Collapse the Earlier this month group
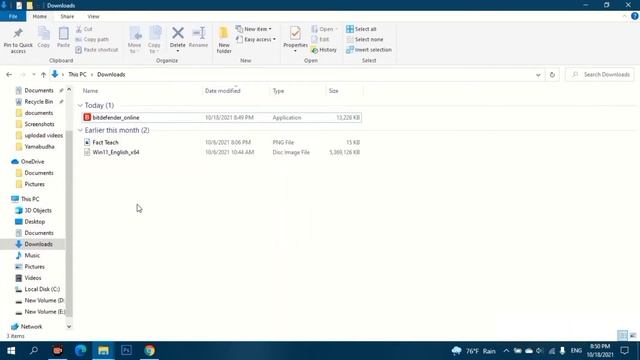Viewport: 640px width, 360px height. 80,130
